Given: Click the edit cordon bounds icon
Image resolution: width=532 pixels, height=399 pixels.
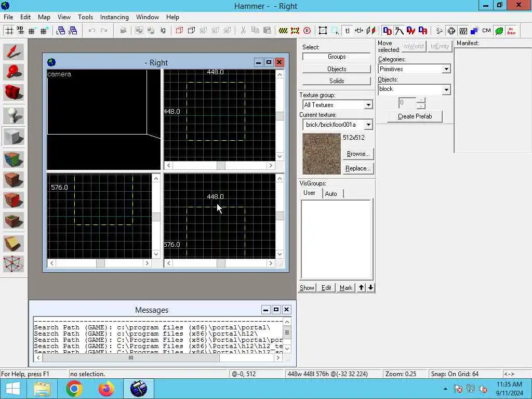Looking at the screenshot, I should (295, 31).
